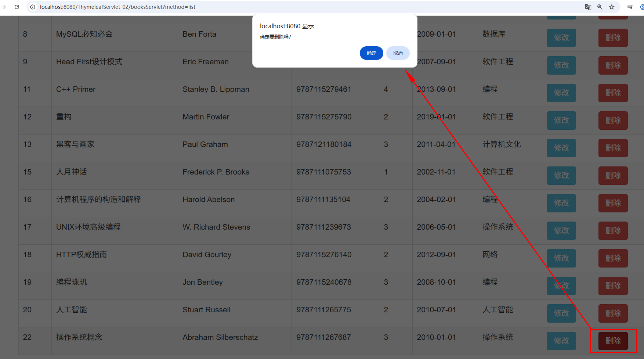The image size is (644, 359).
Task: Click 删除 for UNIX环境高级编程 row
Action: click(613, 231)
